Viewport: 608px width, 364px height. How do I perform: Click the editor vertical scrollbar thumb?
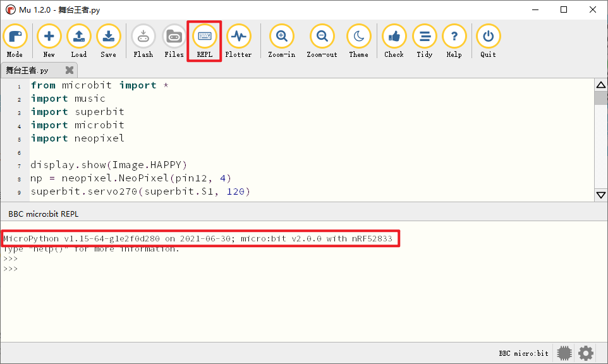pos(601,98)
